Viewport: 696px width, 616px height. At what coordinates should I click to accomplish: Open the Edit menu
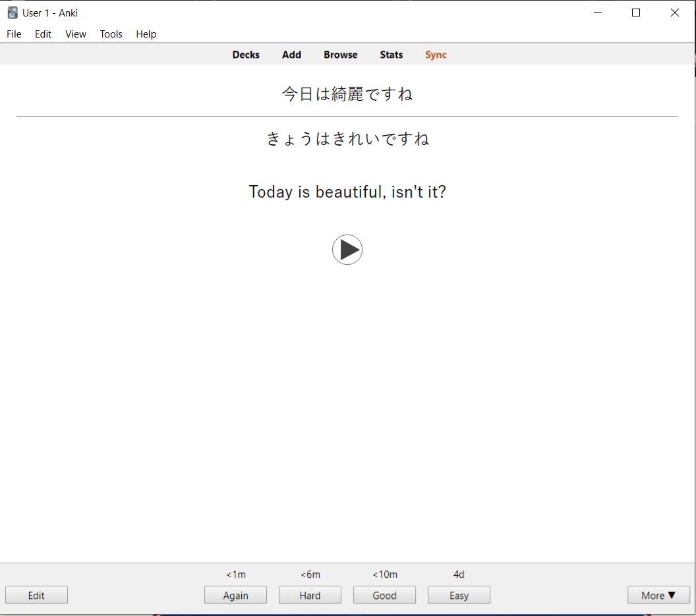coord(43,34)
